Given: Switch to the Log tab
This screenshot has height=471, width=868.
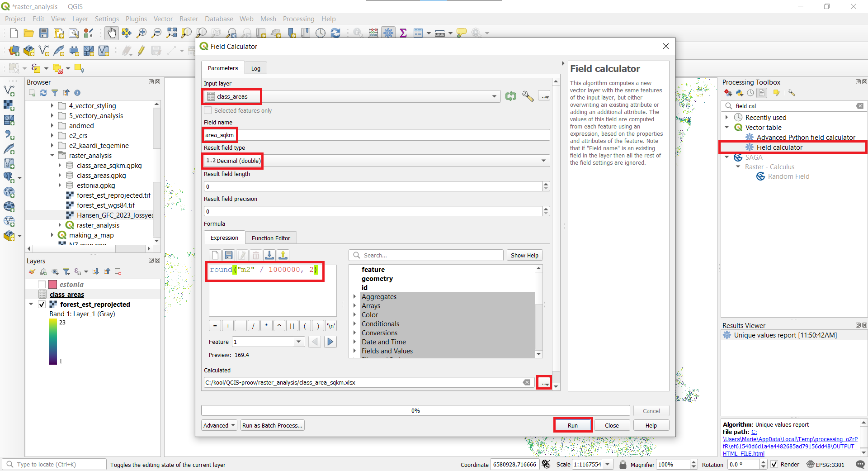Looking at the screenshot, I should pos(256,68).
